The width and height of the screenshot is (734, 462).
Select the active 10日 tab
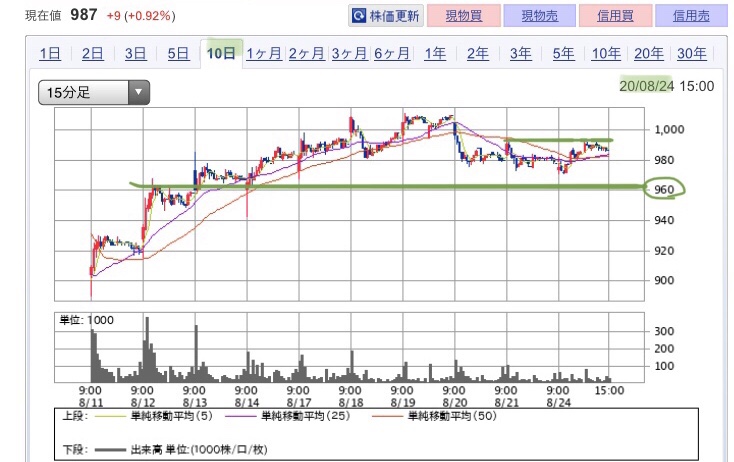221,53
